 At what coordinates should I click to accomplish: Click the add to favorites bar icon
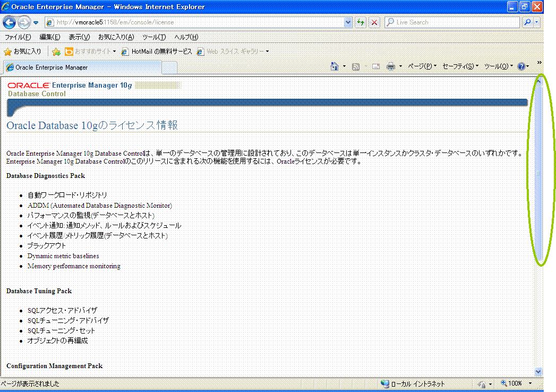(x=56, y=52)
